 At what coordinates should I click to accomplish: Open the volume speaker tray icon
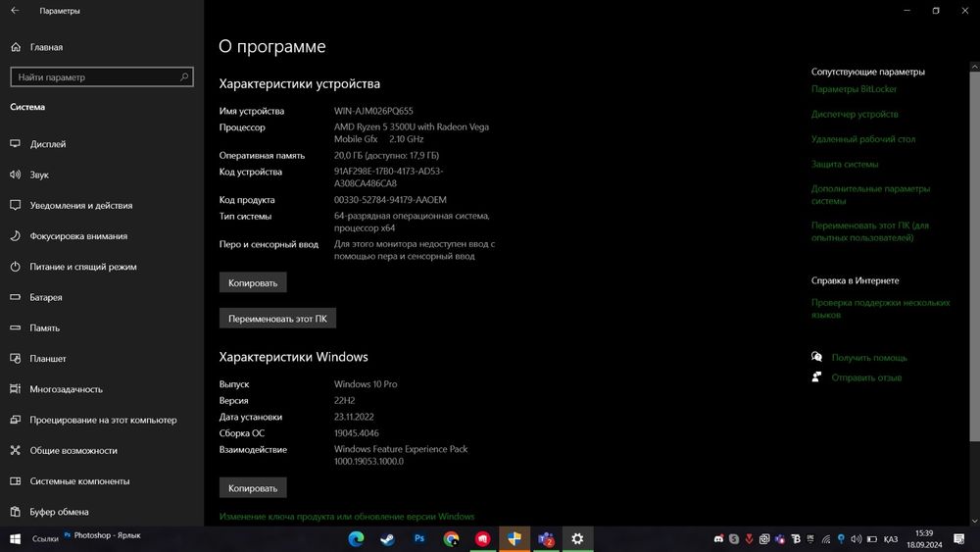[x=857, y=539]
